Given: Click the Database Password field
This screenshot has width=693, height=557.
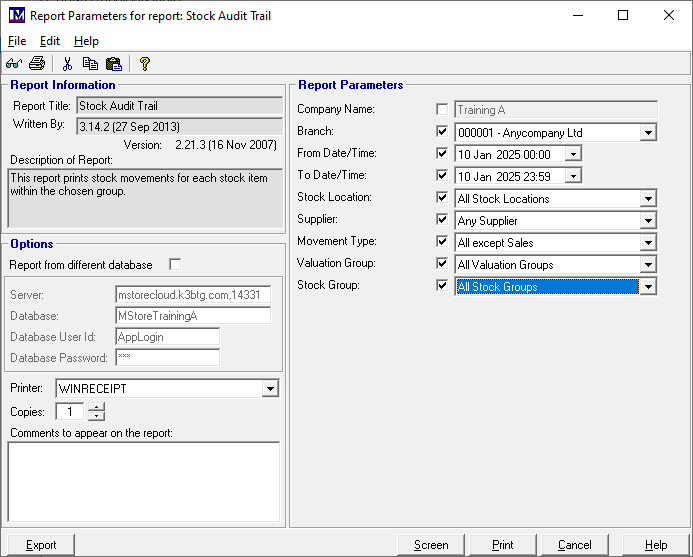Looking at the screenshot, I should tap(168, 357).
